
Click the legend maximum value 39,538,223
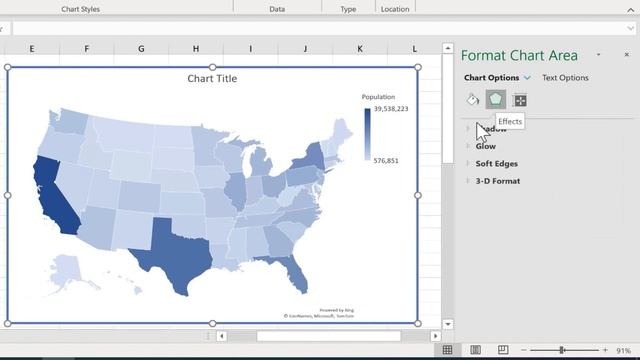[391, 109]
